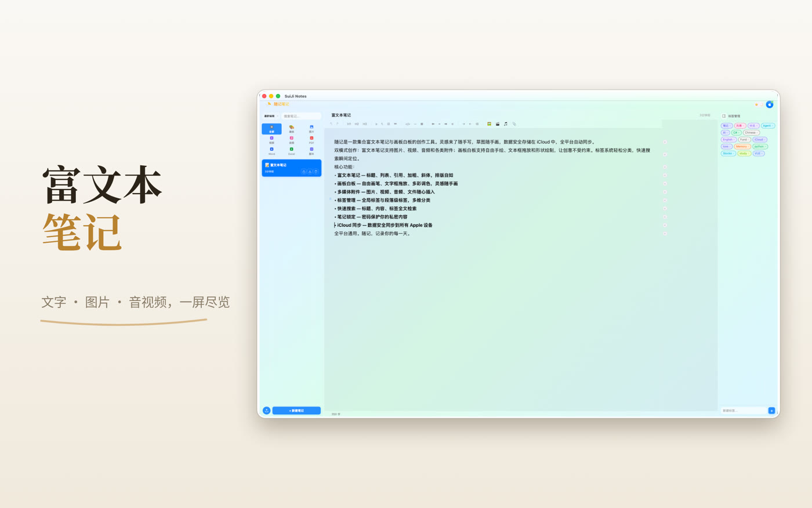812x508 pixels.
Task: Add tag to the 核心功能 paragraph
Action: point(665,167)
